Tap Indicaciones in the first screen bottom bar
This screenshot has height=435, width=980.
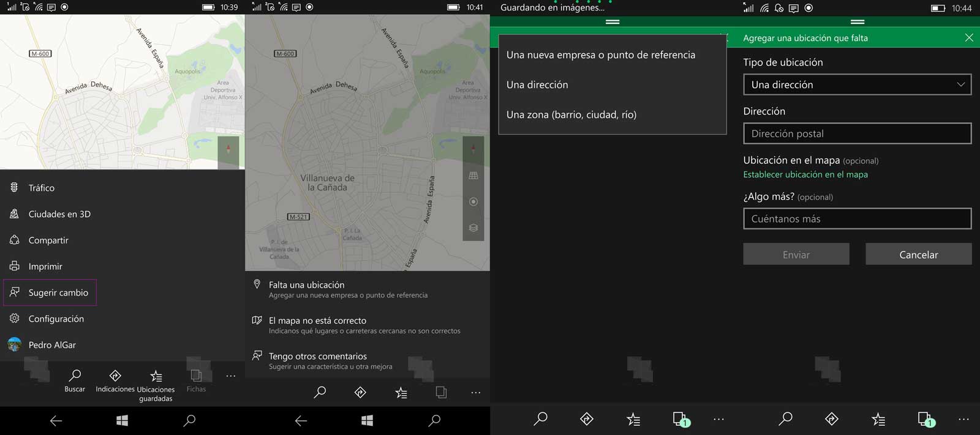(115, 381)
